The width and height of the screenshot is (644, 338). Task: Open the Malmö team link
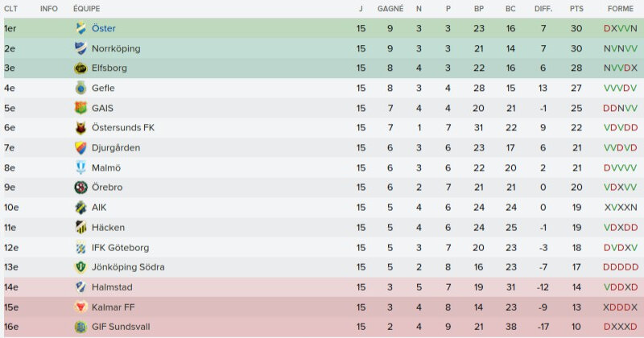click(x=106, y=168)
